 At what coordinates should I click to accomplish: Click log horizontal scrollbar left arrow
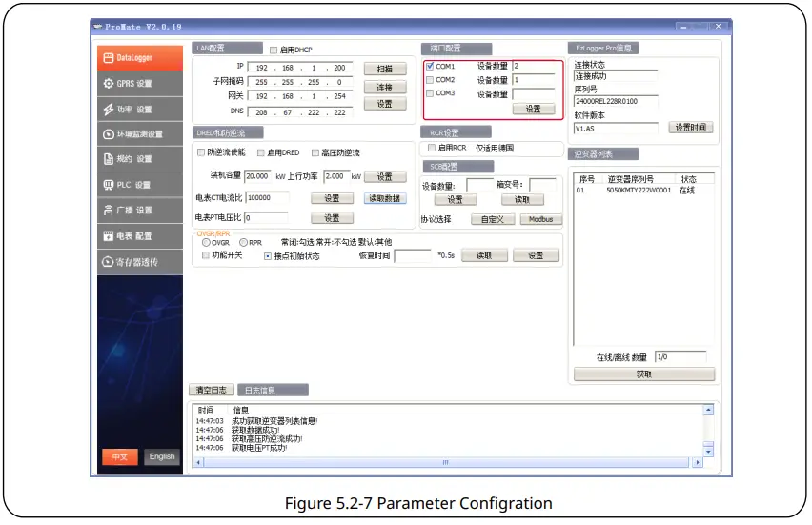[199, 462]
